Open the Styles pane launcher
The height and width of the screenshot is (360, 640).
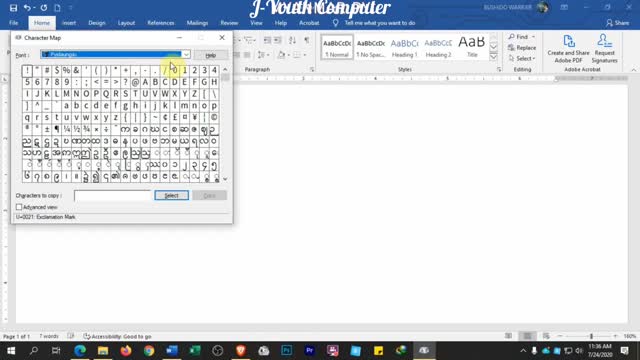(x=499, y=70)
